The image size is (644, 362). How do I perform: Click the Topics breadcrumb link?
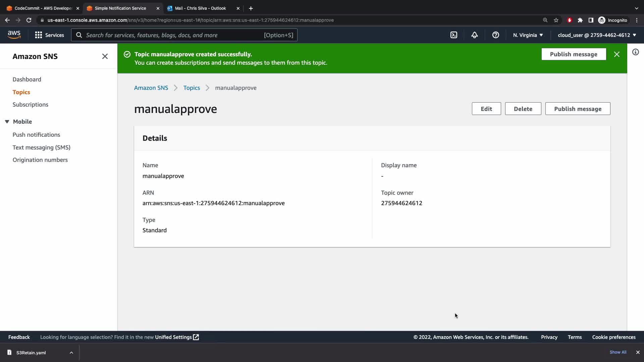[191, 88]
